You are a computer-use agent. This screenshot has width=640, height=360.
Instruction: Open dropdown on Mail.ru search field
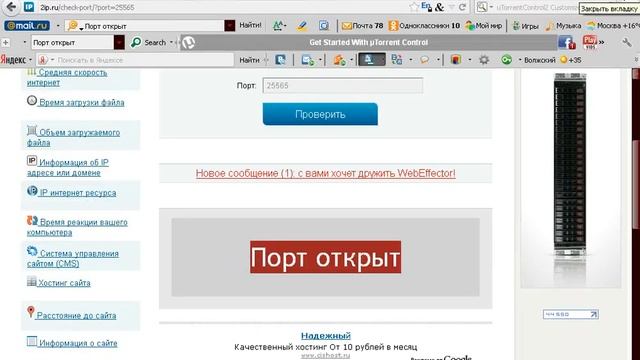(230, 26)
